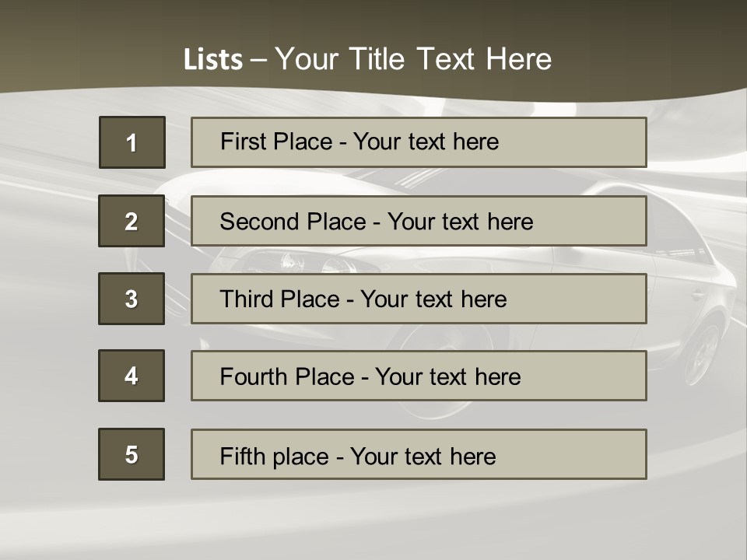Click the Fifth place text field
Image resolution: width=747 pixels, height=560 pixels.
coord(419,454)
